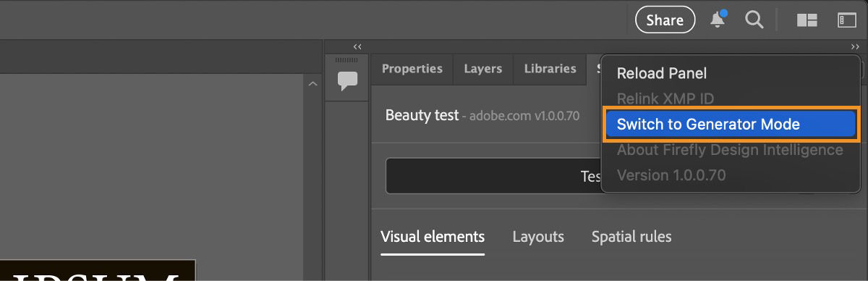This screenshot has height=281, width=868.
Task: Switch to the Libraries tab
Action: point(550,69)
